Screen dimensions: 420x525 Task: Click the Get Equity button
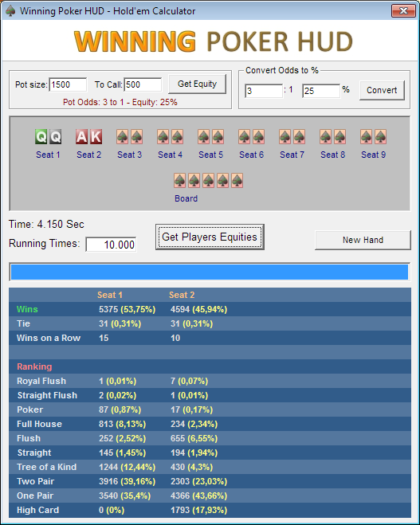pyautogui.click(x=198, y=84)
